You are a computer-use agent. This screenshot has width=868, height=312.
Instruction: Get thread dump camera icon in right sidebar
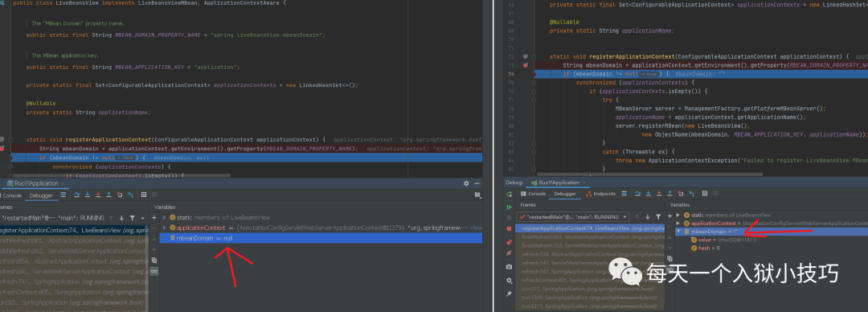(x=509, y=266)
